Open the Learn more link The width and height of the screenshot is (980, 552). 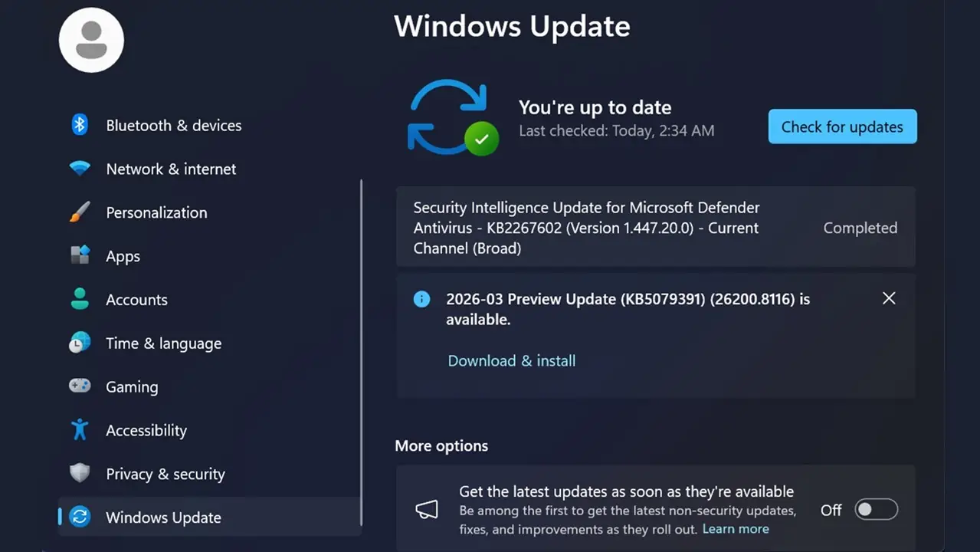[736, 529]
